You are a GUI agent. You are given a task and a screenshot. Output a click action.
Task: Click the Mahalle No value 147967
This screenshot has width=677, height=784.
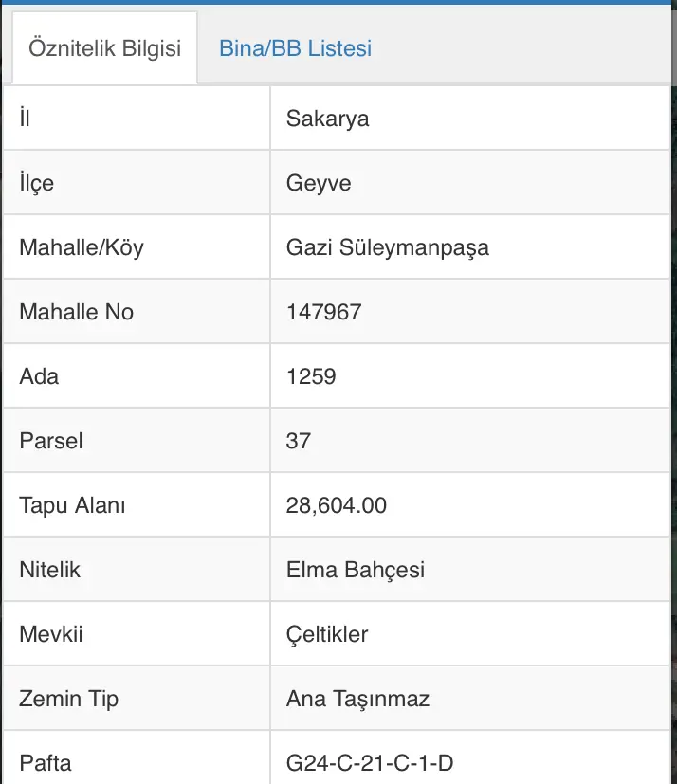[x=323, y=312]
